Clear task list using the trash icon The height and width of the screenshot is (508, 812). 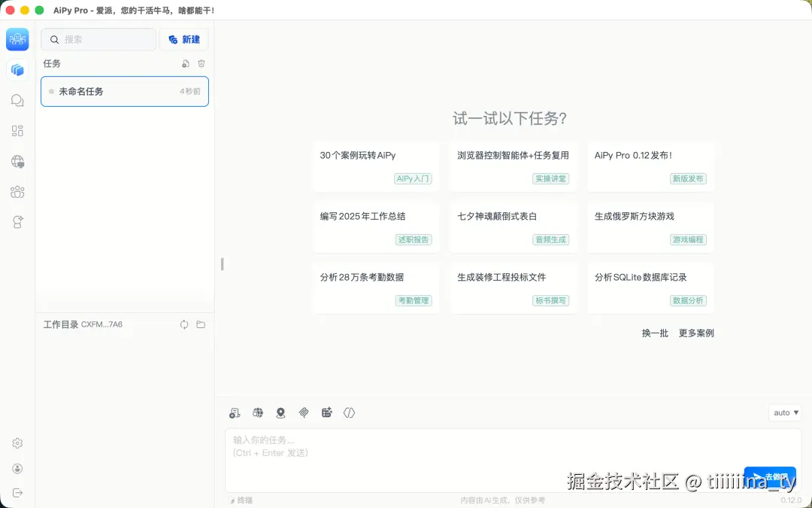201,64
